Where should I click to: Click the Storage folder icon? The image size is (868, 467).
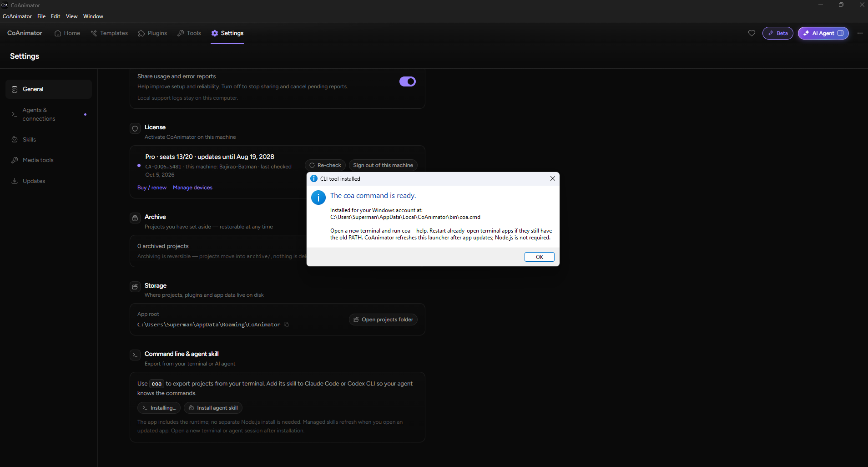(135, 287)
